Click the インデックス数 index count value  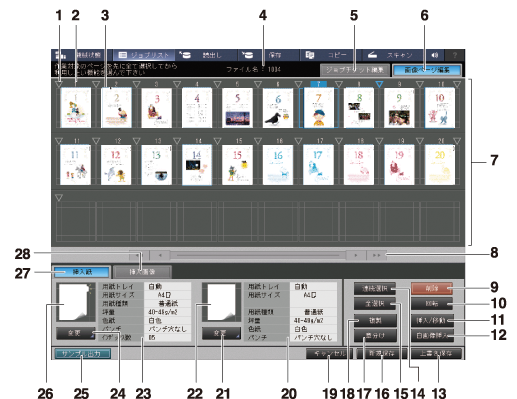pyautogui.click(x=168, y=337)
